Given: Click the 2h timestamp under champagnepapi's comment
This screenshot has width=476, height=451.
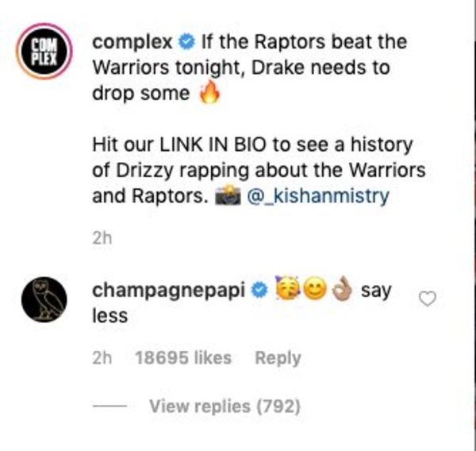Looking at the screenshot, I should (x=102, y=357).
